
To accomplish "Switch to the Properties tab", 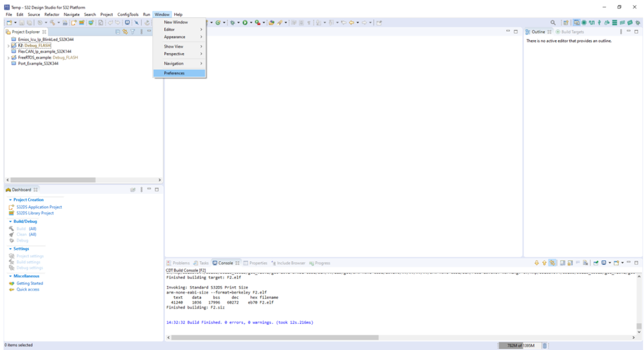I will (255, 263).
